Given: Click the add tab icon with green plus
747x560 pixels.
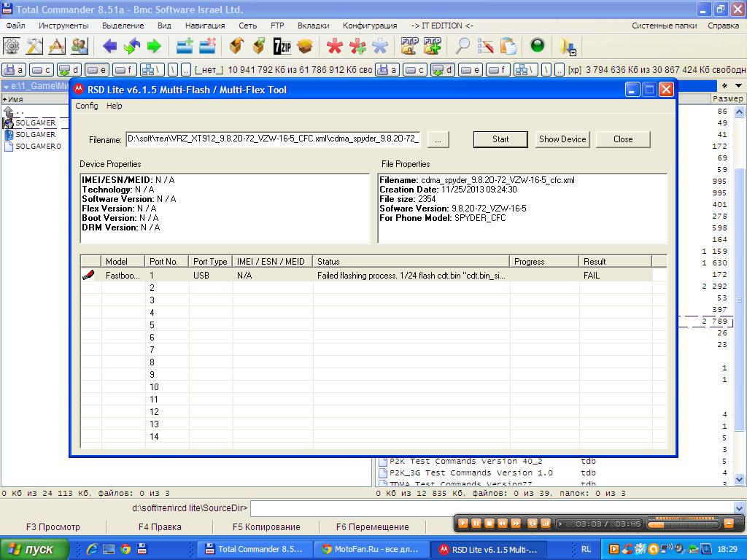Looking at the screenshot, I should pyautogui.click(x=185, y=46).
